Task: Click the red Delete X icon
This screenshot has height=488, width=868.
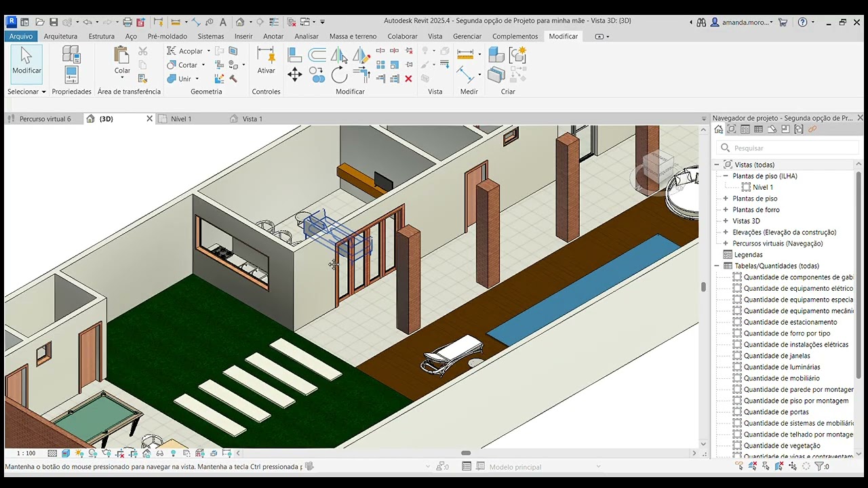Action: pyautogui.click(x=408, y=79)
